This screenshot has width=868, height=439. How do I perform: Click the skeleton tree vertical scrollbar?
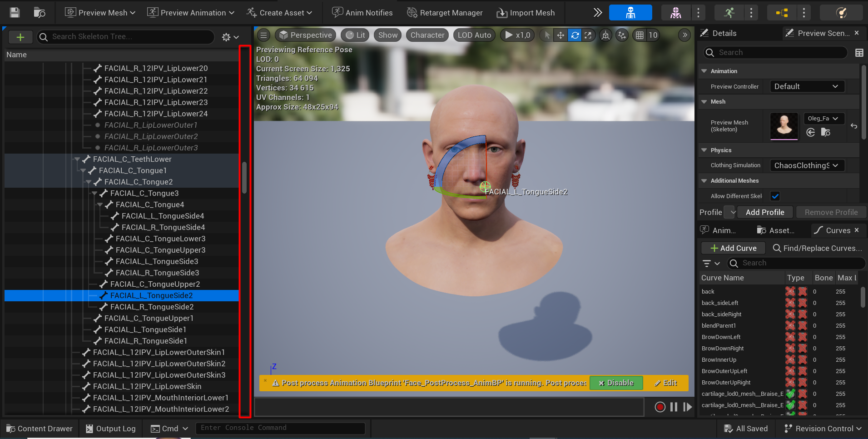(x=244, y=177)
